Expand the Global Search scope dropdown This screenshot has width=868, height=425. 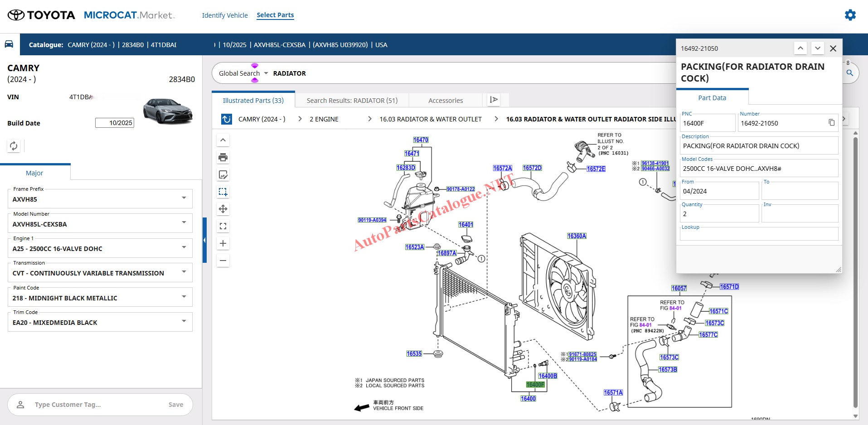click(266, 73)
